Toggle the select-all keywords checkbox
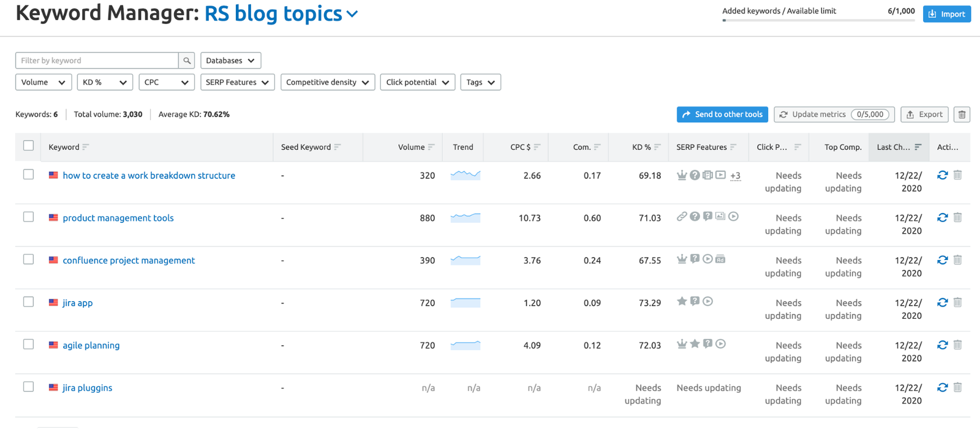 pyautogui.click(x=28, y=146)
